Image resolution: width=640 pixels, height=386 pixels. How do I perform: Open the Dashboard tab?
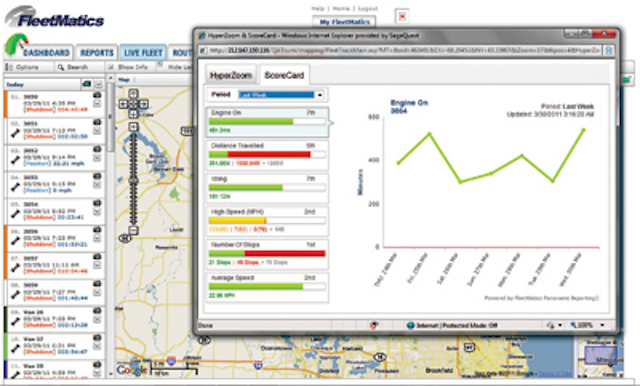point(46,53)
